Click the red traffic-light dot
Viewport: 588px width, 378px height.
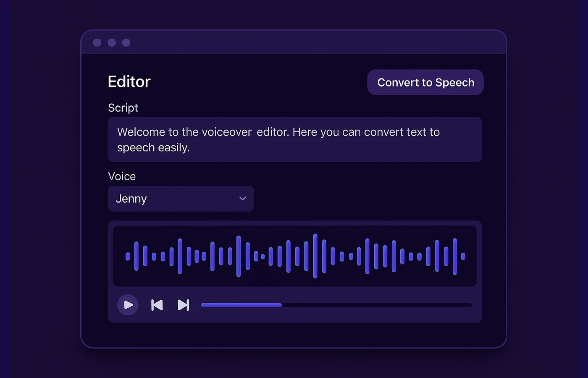[97, 42]
